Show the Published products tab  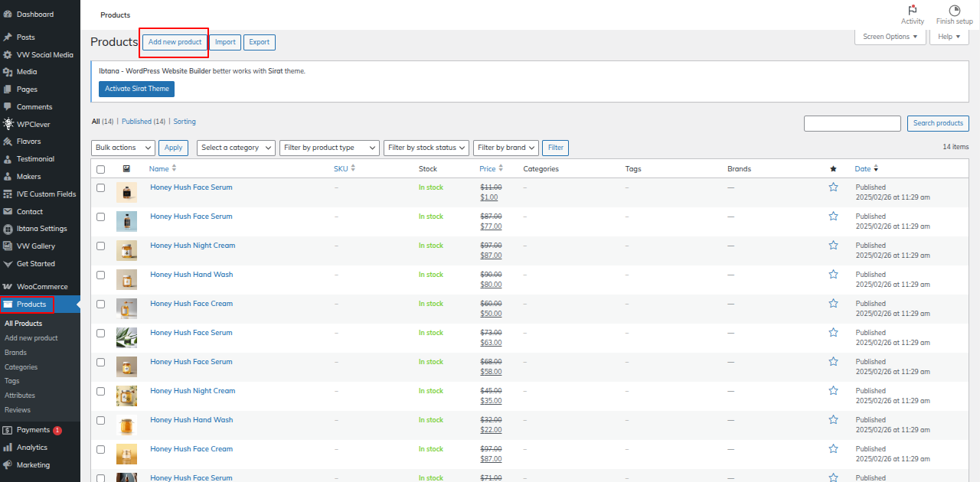point(143,122)
